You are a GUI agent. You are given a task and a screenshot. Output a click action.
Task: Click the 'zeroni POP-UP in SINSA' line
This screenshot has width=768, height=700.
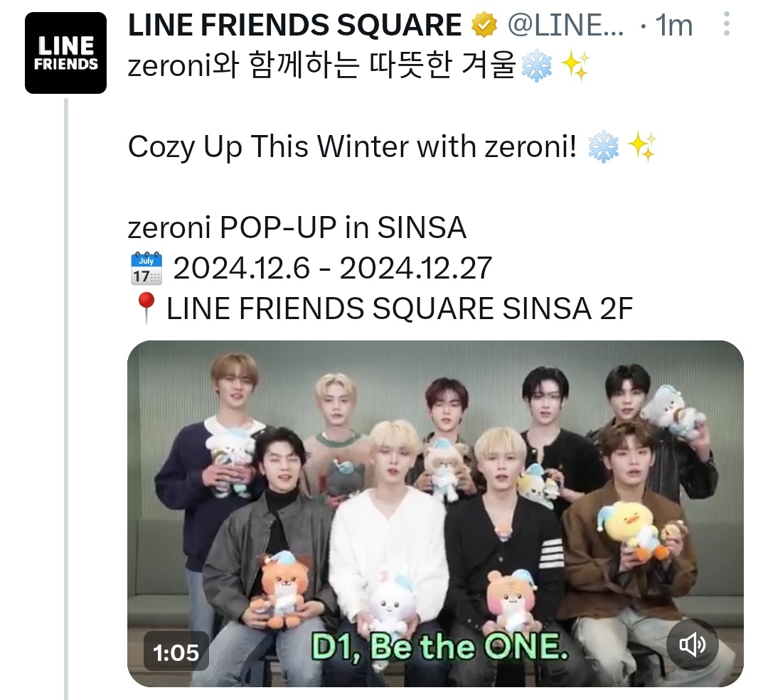297,227
